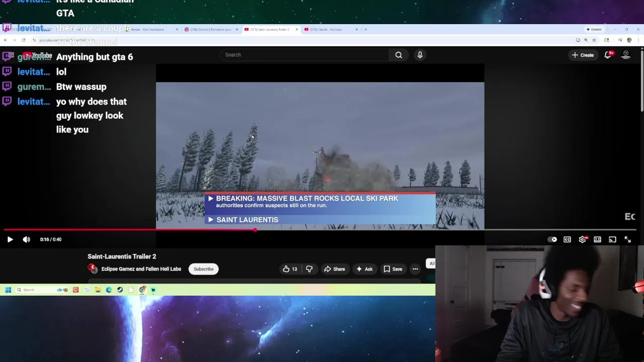Image resolution: width=644 pixels, height=362 pixels.
Task: Open Chrome from the taskbar
Action: point(142,290)
